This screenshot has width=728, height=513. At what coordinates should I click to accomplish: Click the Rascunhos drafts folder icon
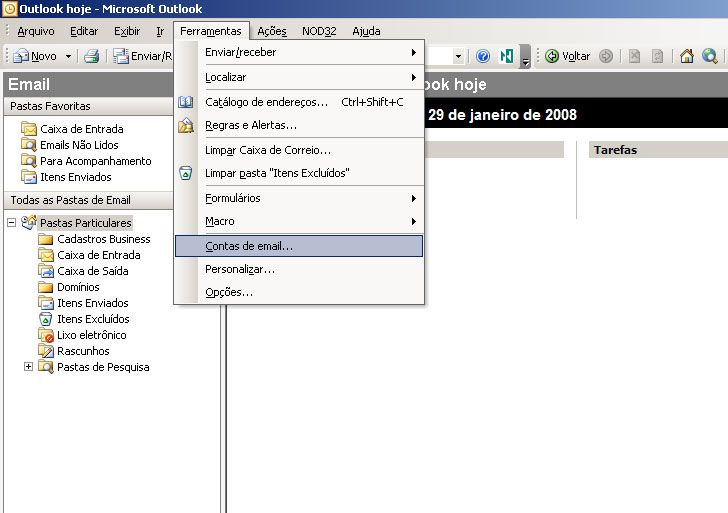click(x=46, y=351)
